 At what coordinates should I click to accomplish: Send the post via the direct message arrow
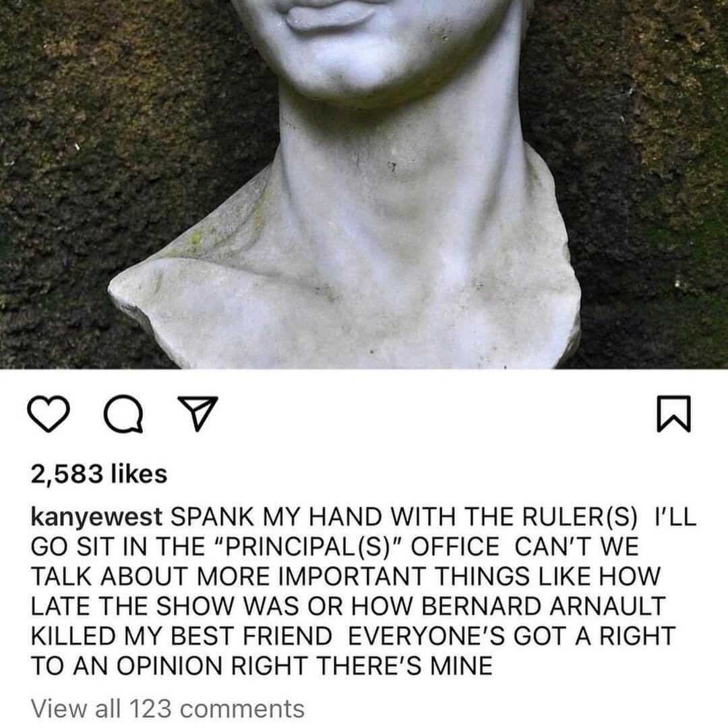pyautogui.click(x=198, y=413)
